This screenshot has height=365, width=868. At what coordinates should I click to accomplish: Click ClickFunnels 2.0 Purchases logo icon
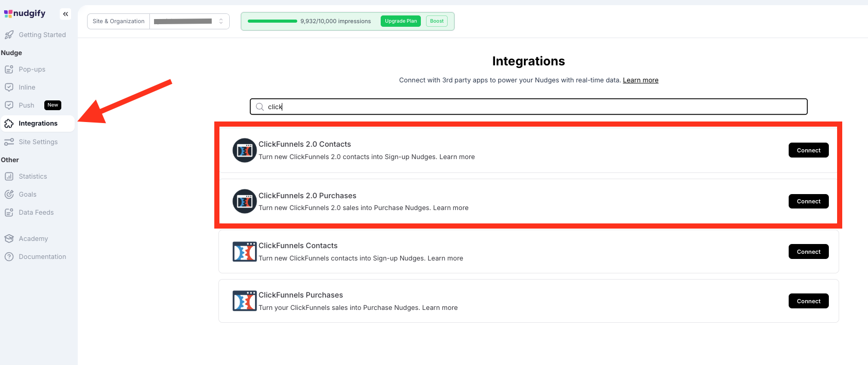(x=245, y=201)
